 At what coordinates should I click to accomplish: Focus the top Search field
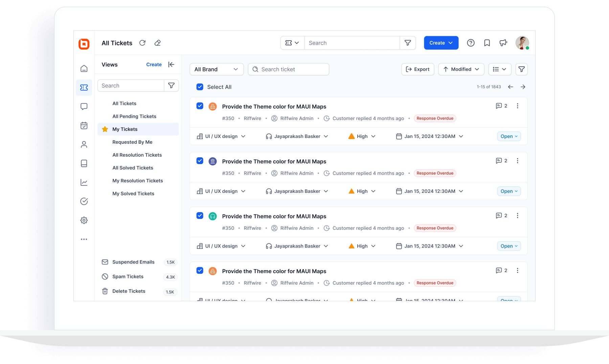click(x=352, y=43)
